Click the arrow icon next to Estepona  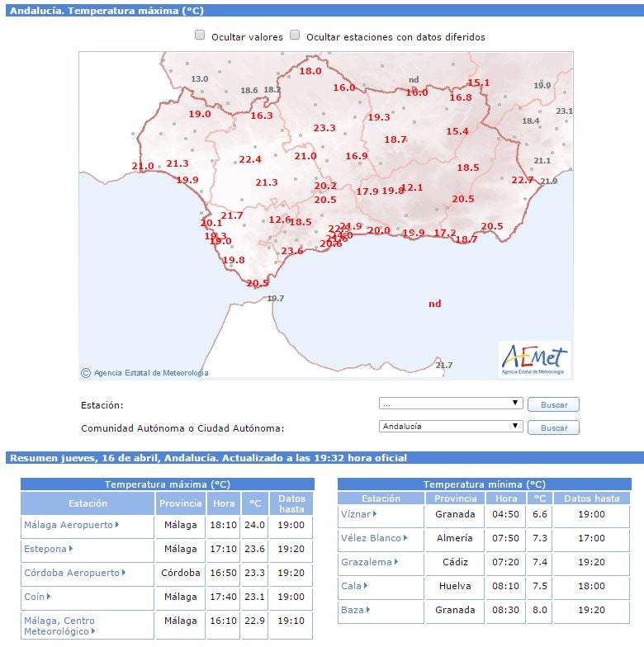[71, 549]
